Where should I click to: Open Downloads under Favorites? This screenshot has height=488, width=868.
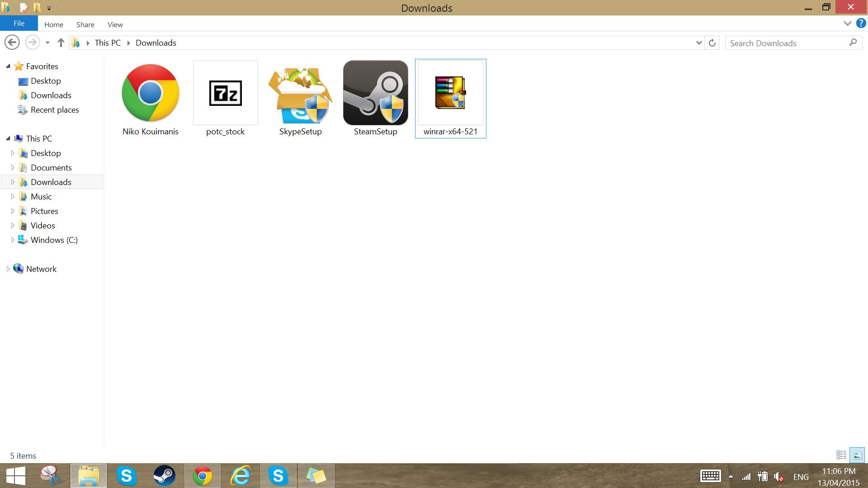51,95
